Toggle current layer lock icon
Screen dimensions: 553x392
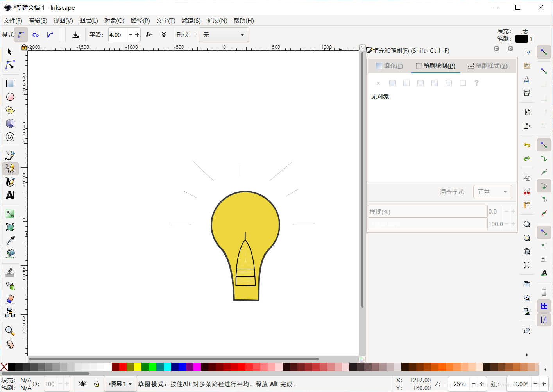[x=97, y=384]
